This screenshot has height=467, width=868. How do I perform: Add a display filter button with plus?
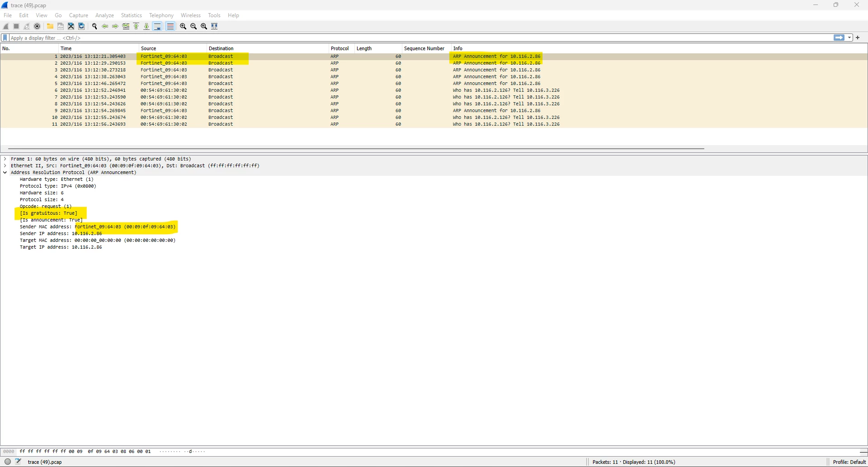click(858, 38)
